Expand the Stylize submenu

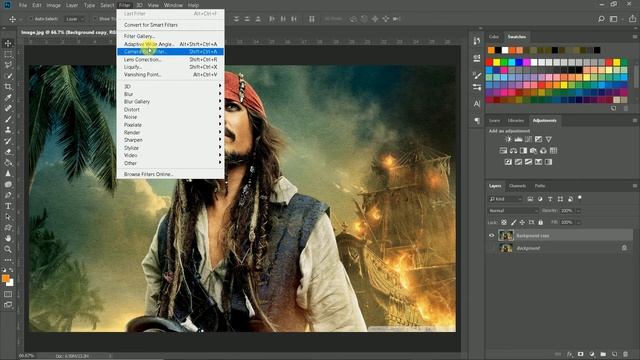point(171,148)
